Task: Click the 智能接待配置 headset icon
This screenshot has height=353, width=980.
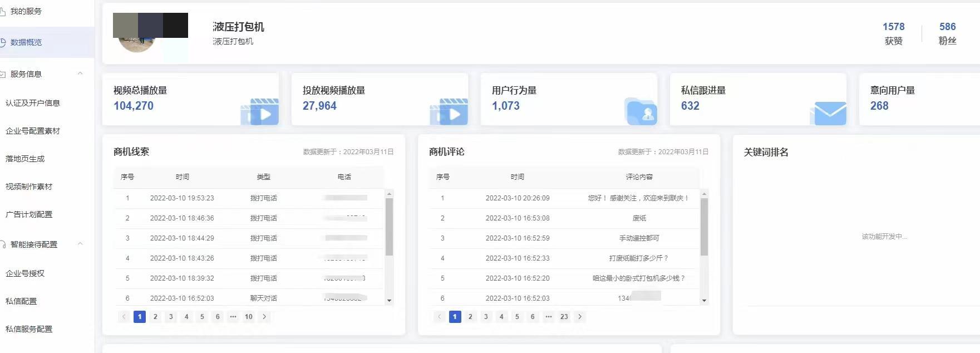Action: pyautogui.click(x=3, y=244)
